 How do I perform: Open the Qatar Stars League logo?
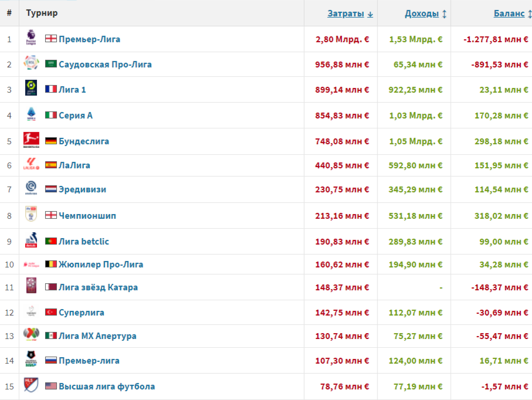[x=31, y=286]
